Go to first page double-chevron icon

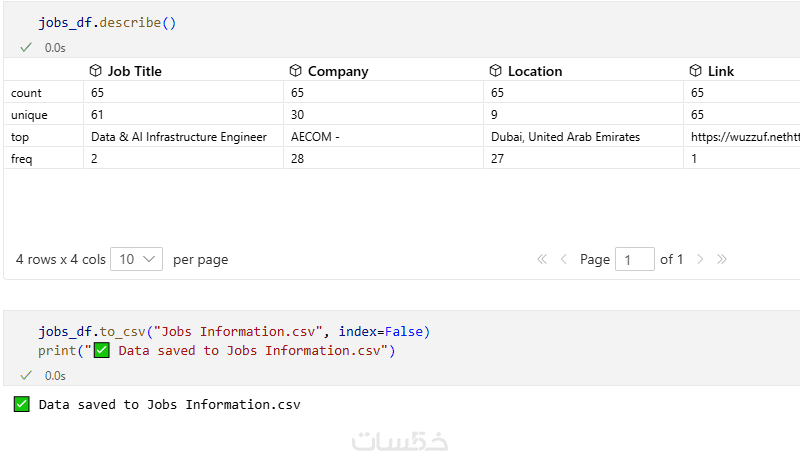point(542,259)
